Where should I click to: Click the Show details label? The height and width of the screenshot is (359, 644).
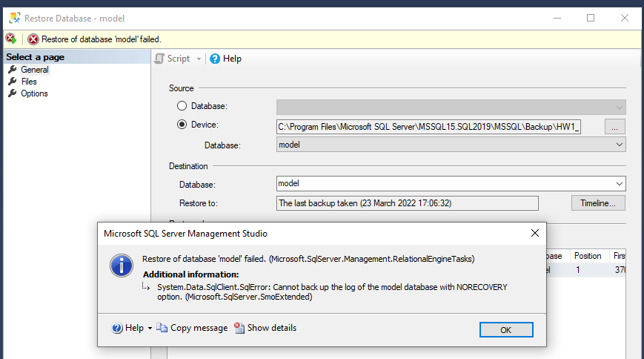[272, 328]
